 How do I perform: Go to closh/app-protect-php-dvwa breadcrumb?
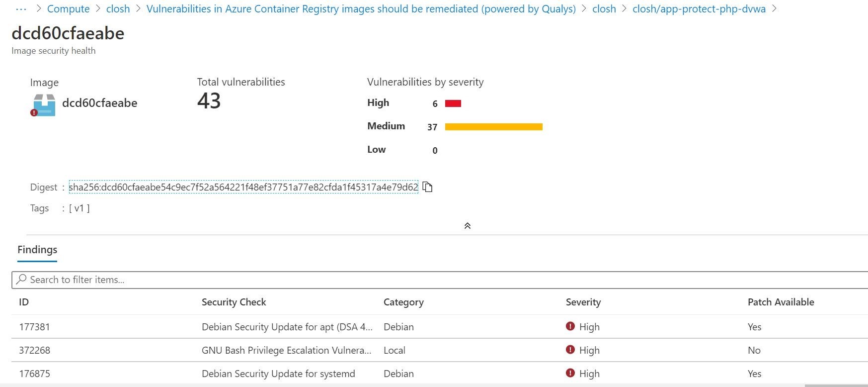tap(699, 9)
